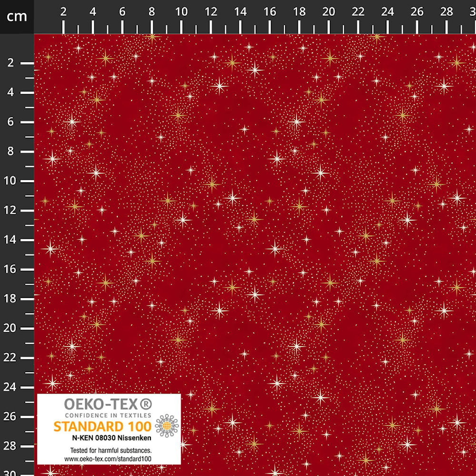
Task: Click the 16 mark on top ruler
Action: 269,12
